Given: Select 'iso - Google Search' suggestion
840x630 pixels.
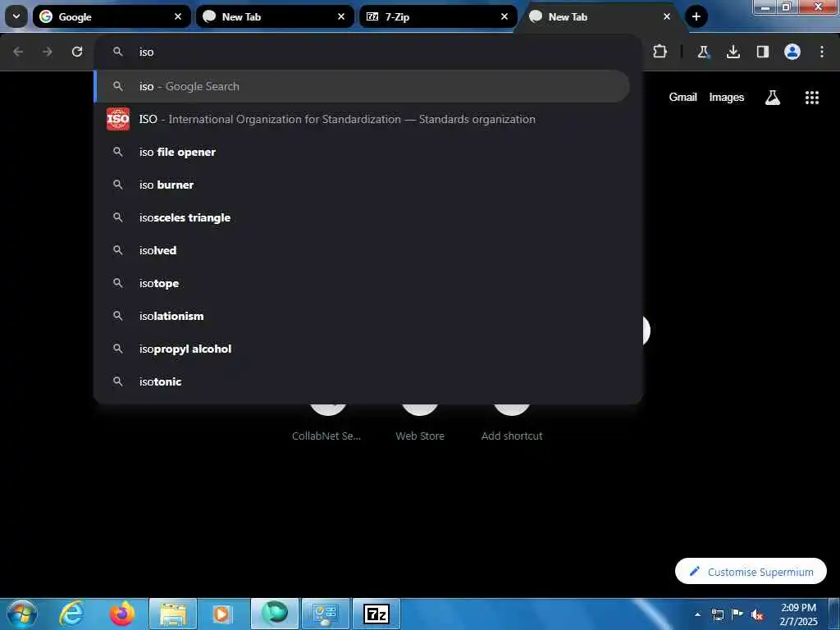Looking at the screenshot, I should point(362,86).
